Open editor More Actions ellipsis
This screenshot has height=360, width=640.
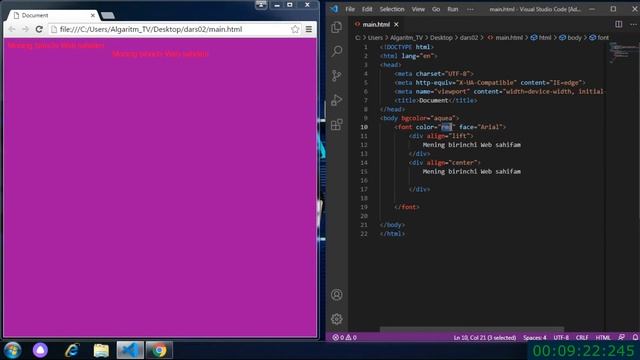point(633,24)
